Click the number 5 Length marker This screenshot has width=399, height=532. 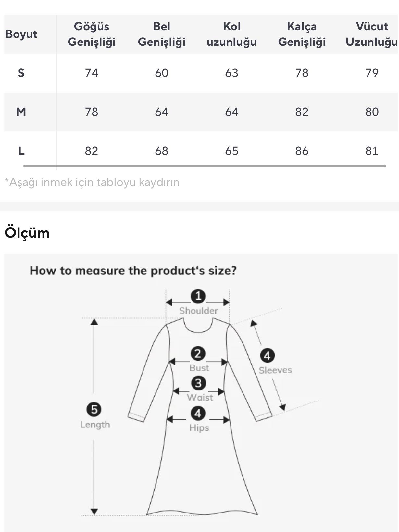point(94,409)
